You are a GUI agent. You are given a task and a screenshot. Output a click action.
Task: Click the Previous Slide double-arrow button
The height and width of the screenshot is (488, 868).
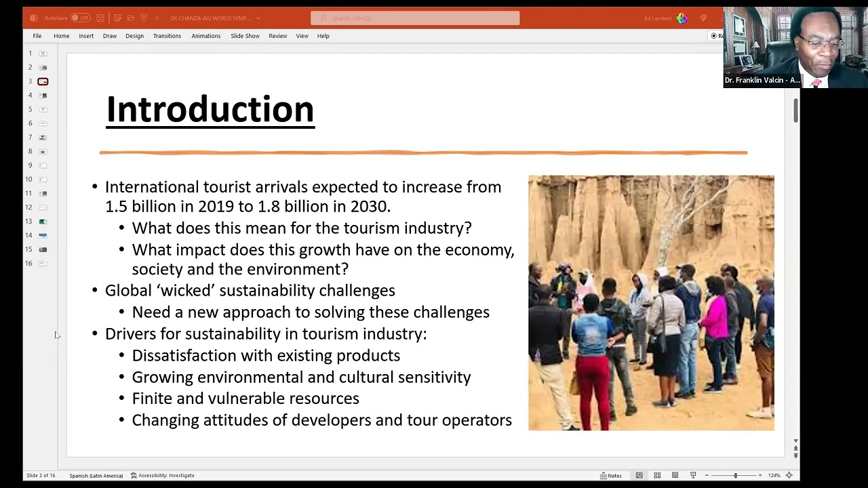(795, 449)
